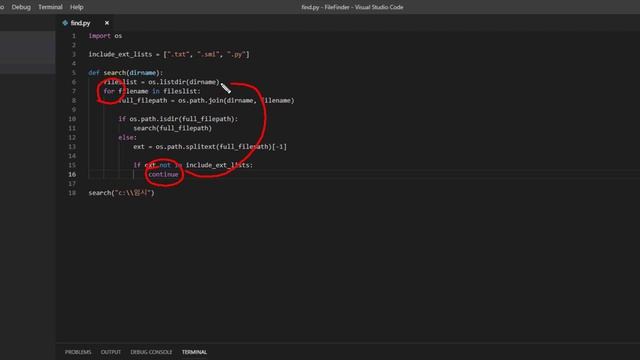Switch to the PROBLEMS panel tab

[78, 352]
